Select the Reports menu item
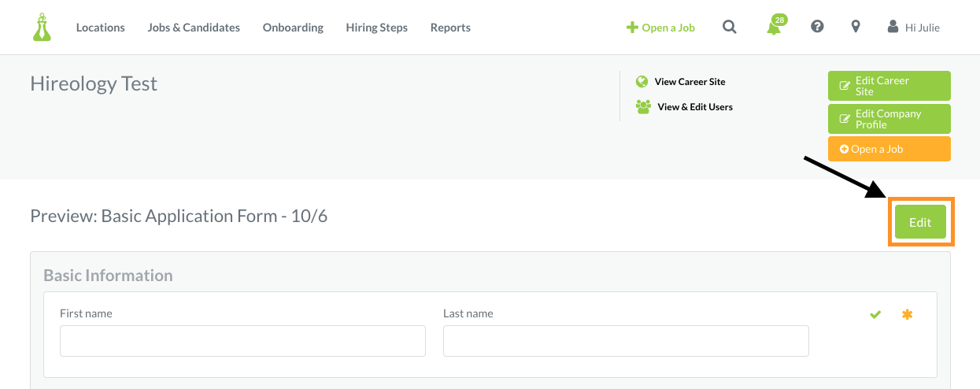 point(450,28)
